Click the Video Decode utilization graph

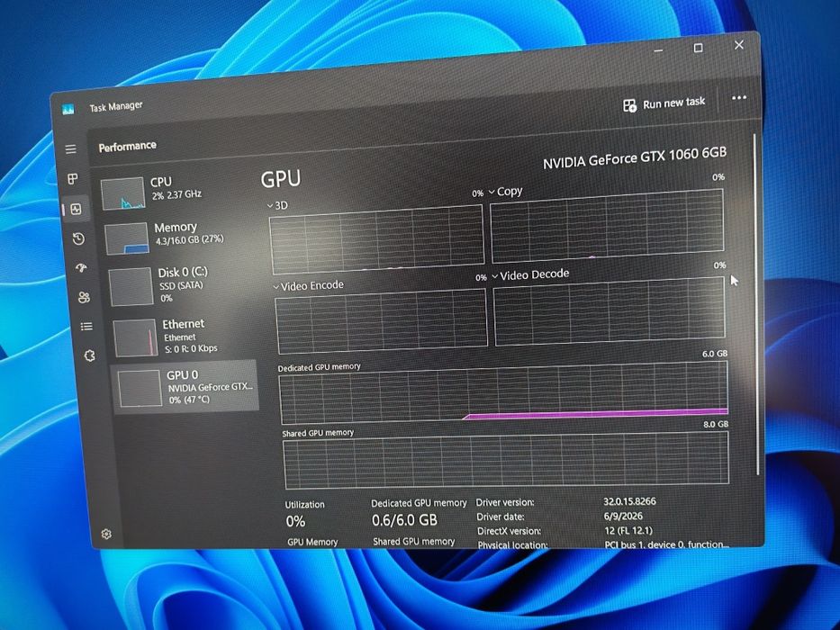[x=610, y=310]
